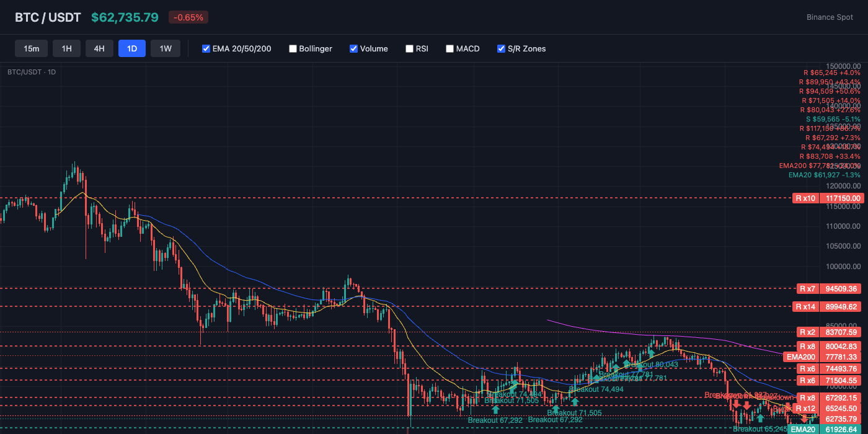This screenshot has height=434, width=868.
Task: Untick the EMA 20/50/200 checkbox
Action: [206, 48]
